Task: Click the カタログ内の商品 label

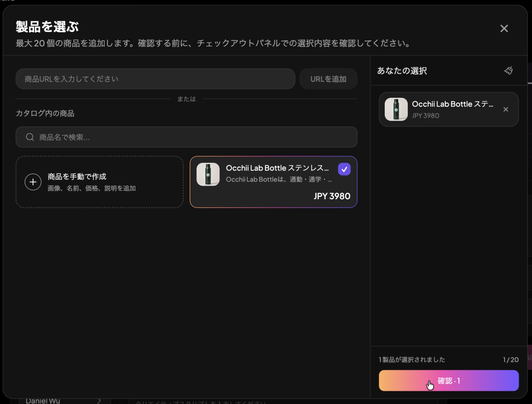Action: pos(45,113)
